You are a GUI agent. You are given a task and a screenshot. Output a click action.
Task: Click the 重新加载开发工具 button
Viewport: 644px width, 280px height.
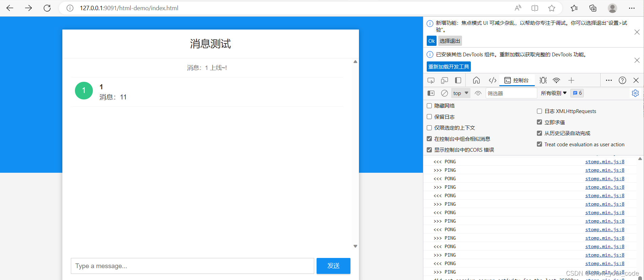(449, 67)
